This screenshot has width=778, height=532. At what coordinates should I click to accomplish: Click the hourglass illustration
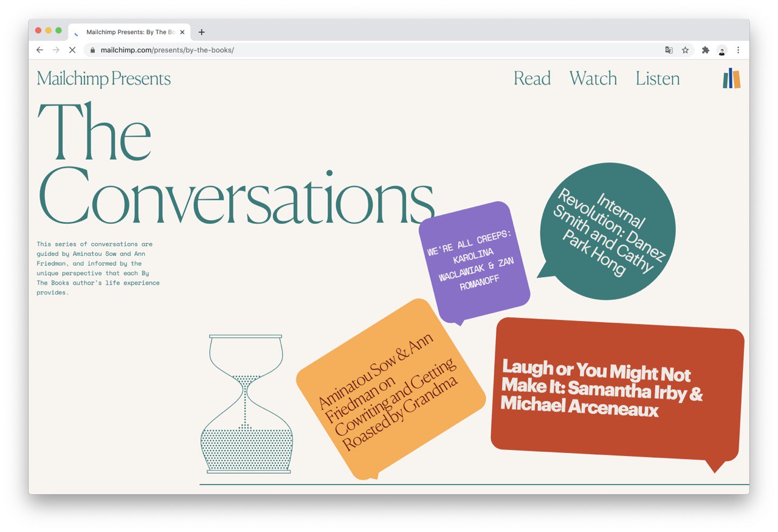[246, 404]
